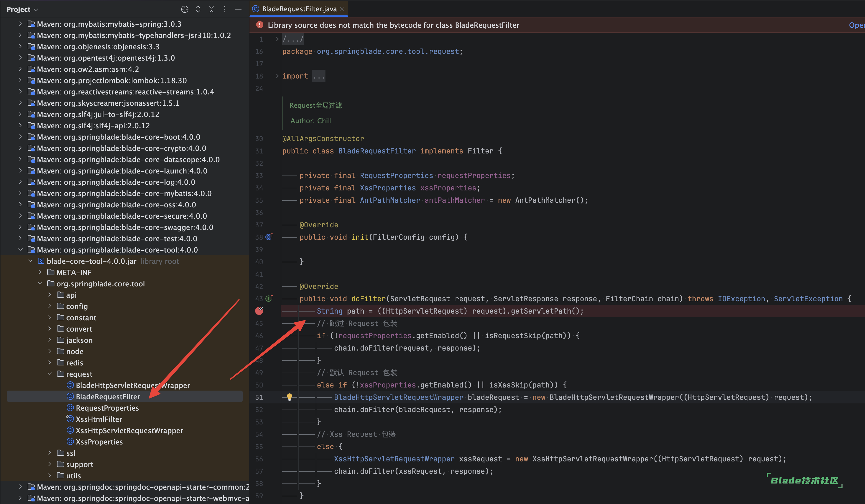Click the doFilter implements gutter icon

tap(270, 298)
